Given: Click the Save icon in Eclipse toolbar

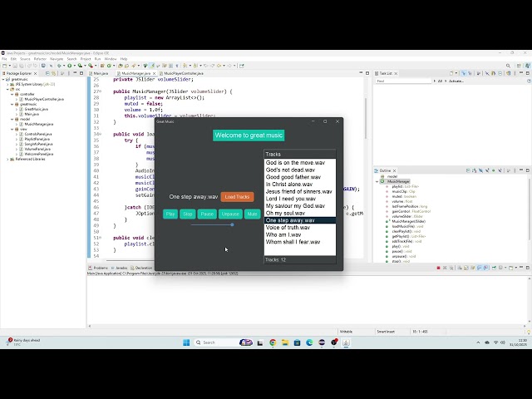Looking at the screenshot, I should click(x=15, y=66).
